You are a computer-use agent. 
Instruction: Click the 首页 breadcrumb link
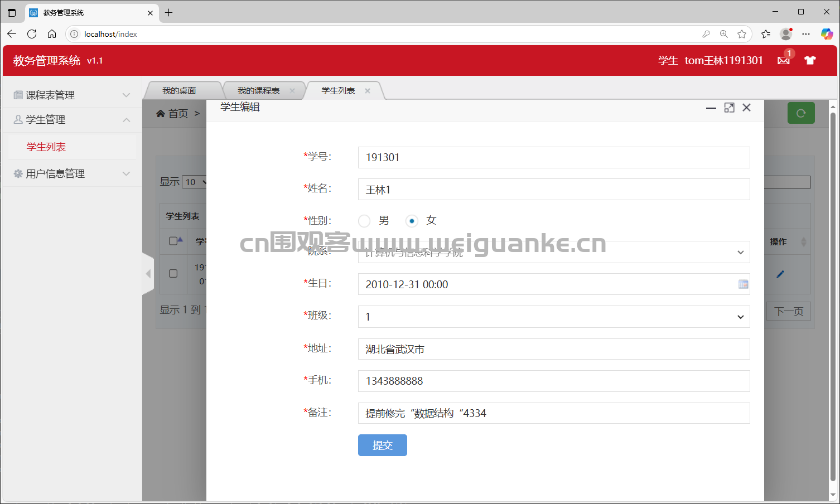pyautogui.click(x=178, y=113)
